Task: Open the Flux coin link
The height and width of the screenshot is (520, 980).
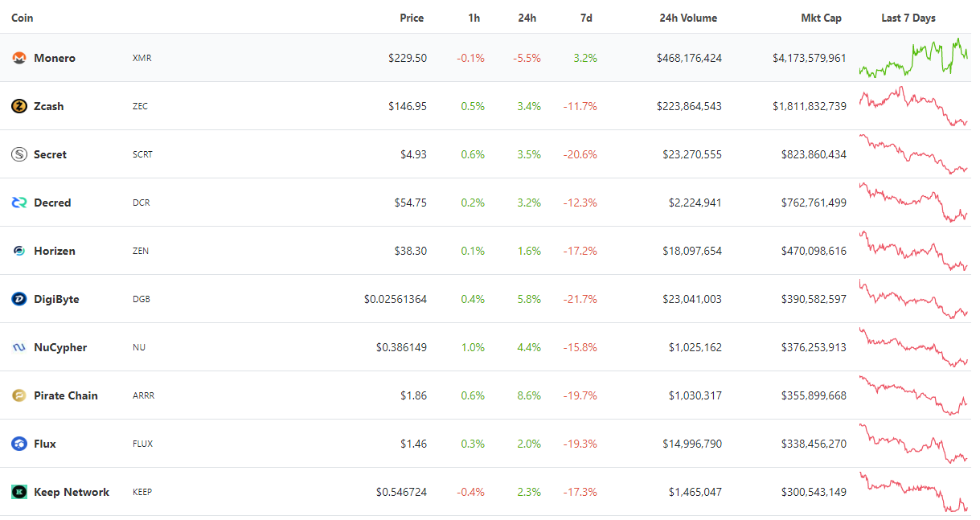Action: [45, 444]
